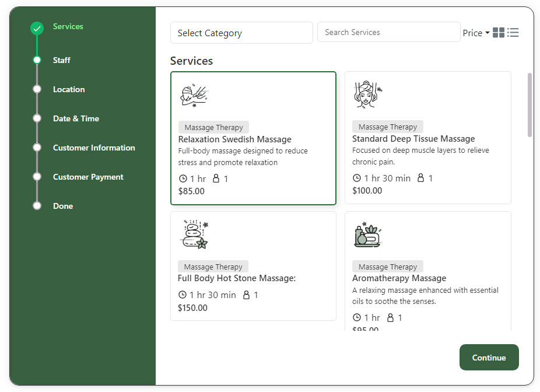This screenshot has width=540, height=392.
Task: Select the Customer Information step circle
Action: (37, 148)
